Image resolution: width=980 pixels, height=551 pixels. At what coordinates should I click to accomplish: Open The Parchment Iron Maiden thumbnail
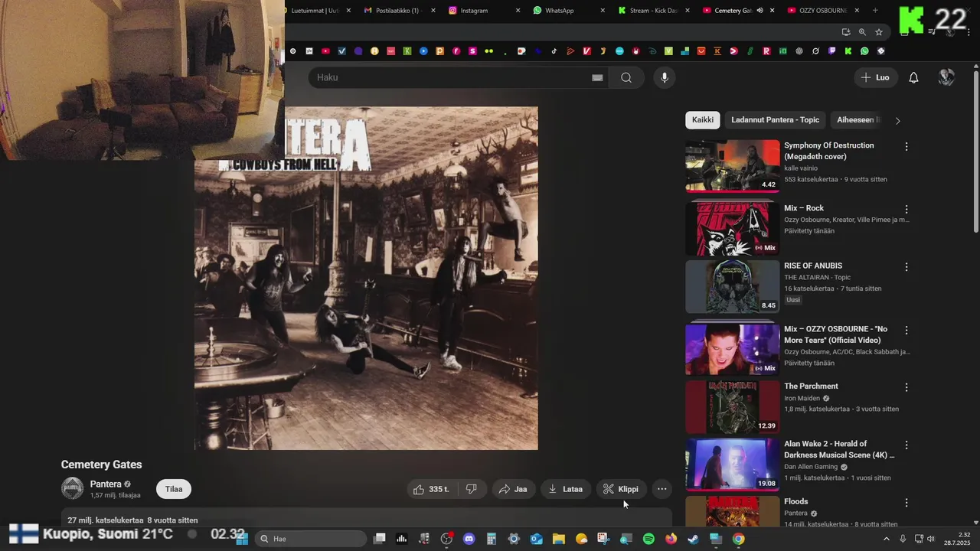pyautogui.click(x=732, y=406)
